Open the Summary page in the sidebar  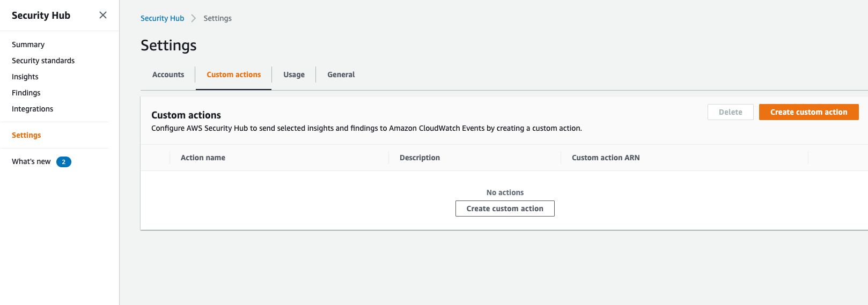click(x=28, y=44)
